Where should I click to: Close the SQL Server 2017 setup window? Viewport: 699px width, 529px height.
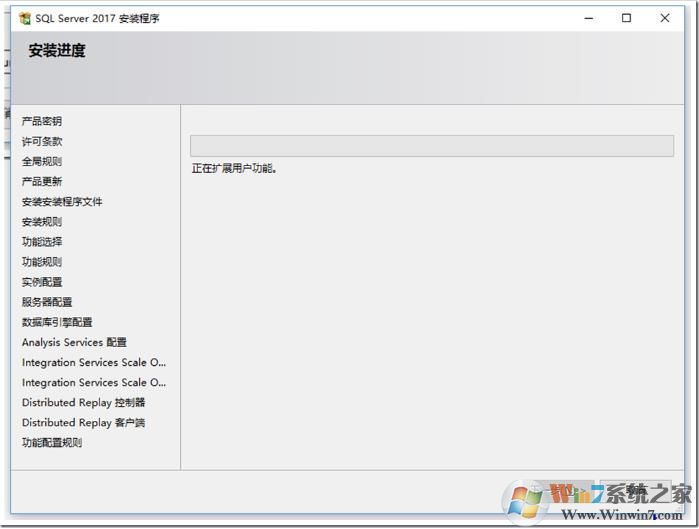coord(665,18)
